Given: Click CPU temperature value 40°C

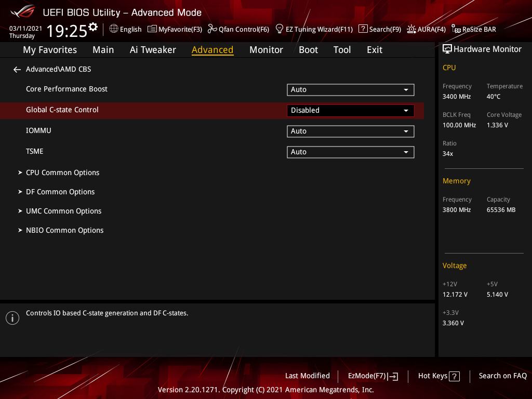Looking at the screenshot, I should coord(494,97).
